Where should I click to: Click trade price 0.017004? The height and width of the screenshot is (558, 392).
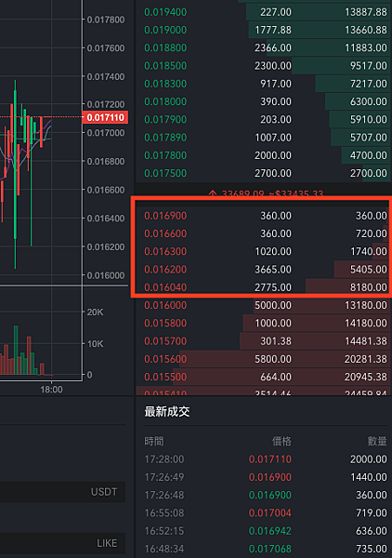[x=270, y=512]
